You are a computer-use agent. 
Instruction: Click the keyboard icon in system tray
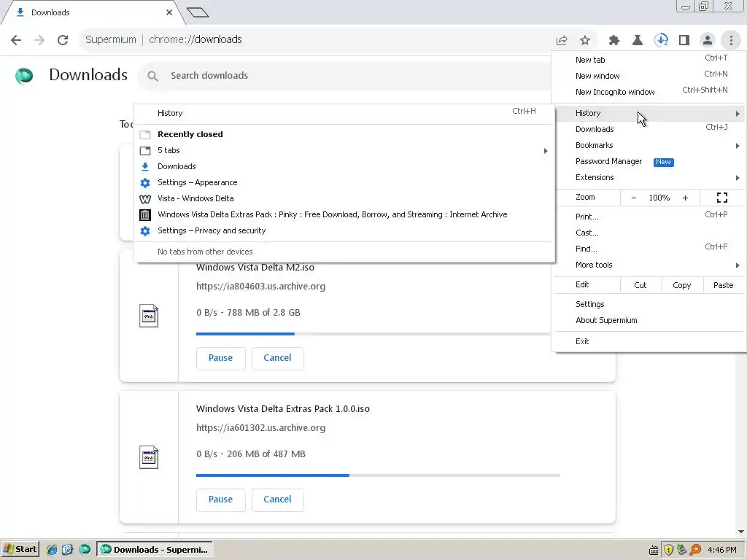pyautogui.click(x=654, y=550)
